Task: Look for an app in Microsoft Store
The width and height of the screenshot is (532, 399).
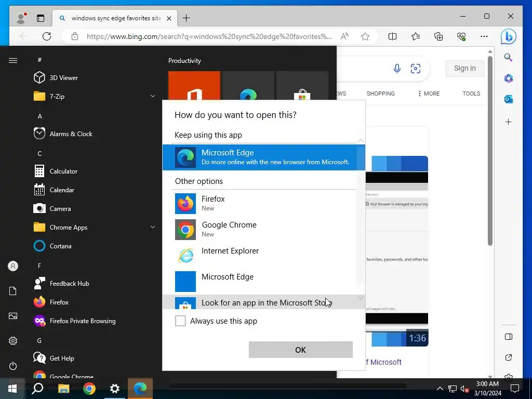Action: tap(263, 302)
